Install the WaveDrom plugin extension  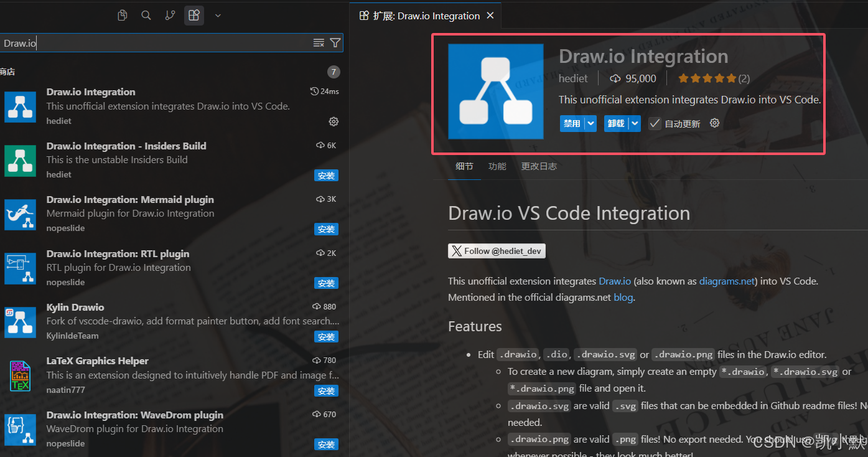(326, 445)
